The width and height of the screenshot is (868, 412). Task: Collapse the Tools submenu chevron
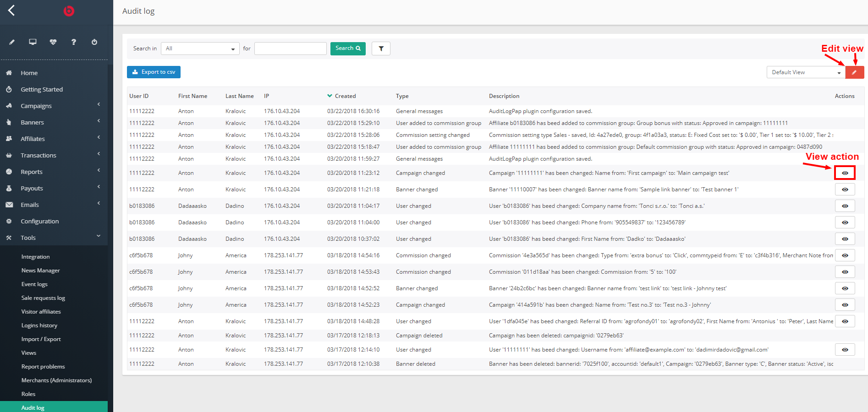[x=99, y=236]
